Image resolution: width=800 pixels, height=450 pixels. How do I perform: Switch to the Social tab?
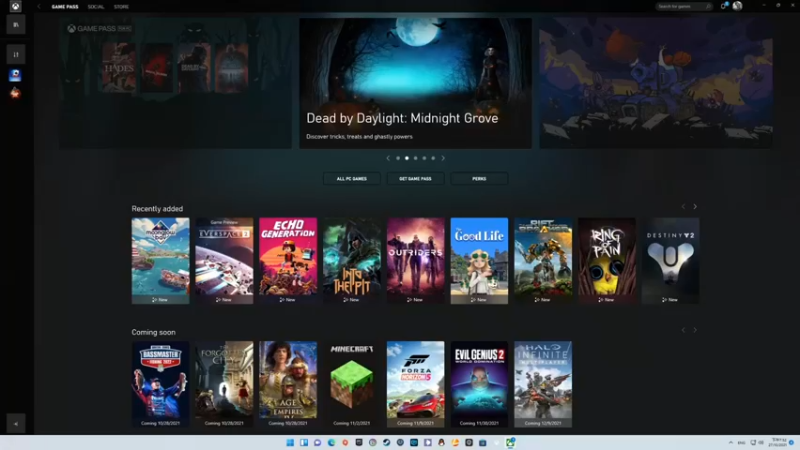tap(96, 7)
